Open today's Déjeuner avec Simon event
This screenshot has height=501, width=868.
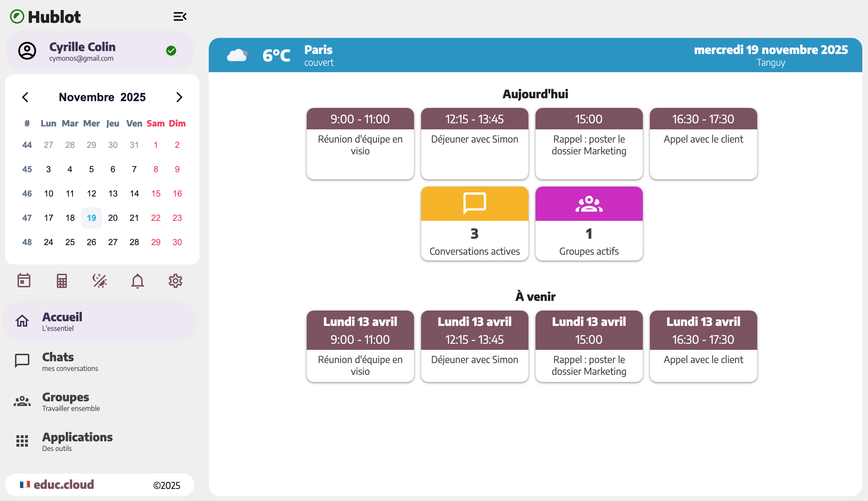(x=474, y=144)
